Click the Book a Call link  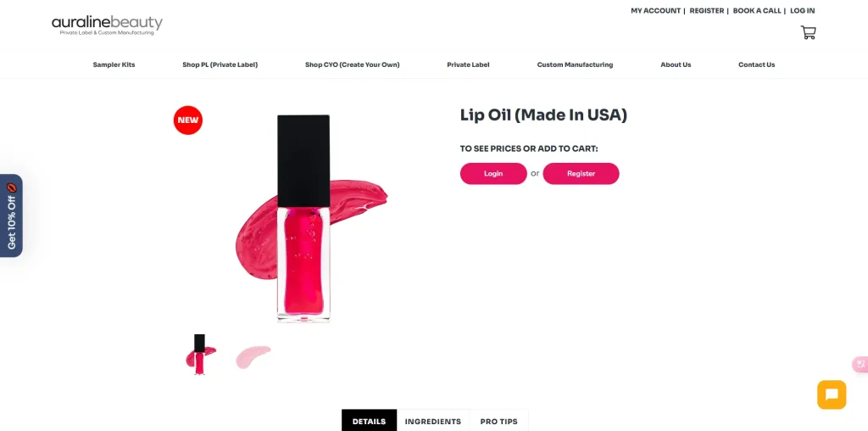(x=757, y=10)
